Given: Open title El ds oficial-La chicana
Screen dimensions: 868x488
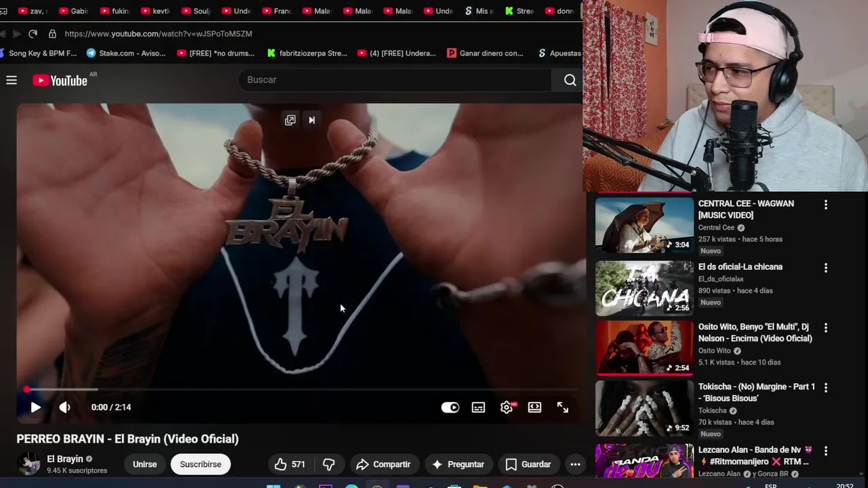Looking at the screenshot, I should pos(741,267).
